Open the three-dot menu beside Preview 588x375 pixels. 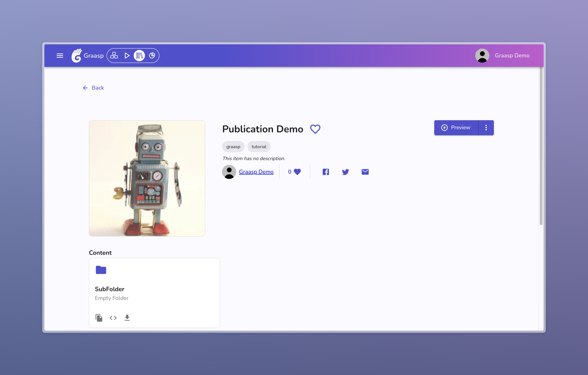(486, 128)
